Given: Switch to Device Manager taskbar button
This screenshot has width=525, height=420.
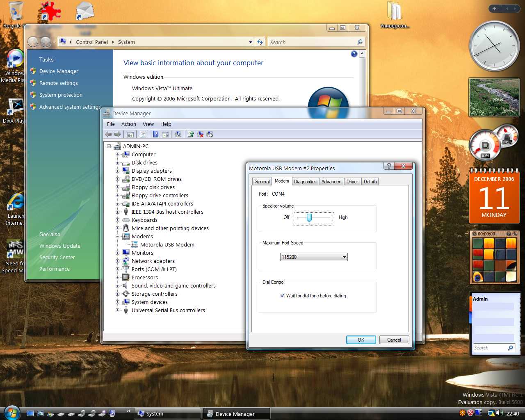Looking at the screenshot, I should tap(237, 413).
